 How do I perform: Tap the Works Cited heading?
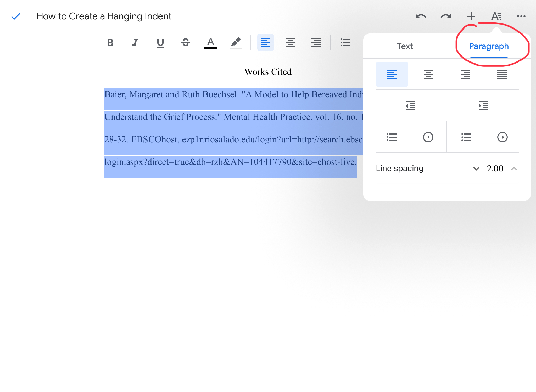[268, 72]
